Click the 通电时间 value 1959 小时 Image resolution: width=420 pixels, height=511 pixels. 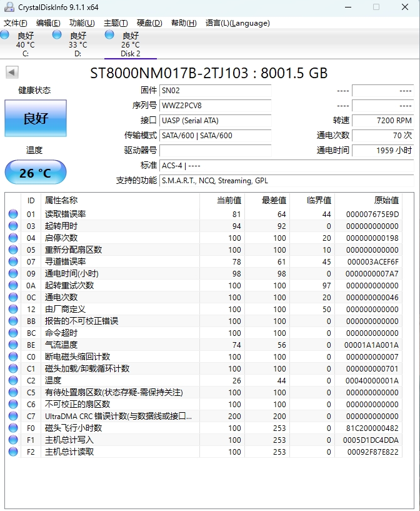tap(383, 151)
